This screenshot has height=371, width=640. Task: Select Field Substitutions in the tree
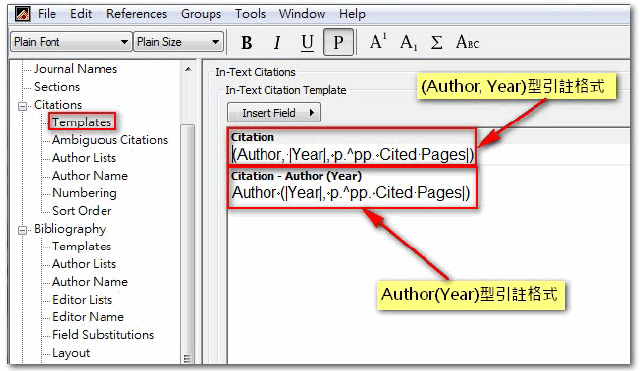(x=103, y=335)
